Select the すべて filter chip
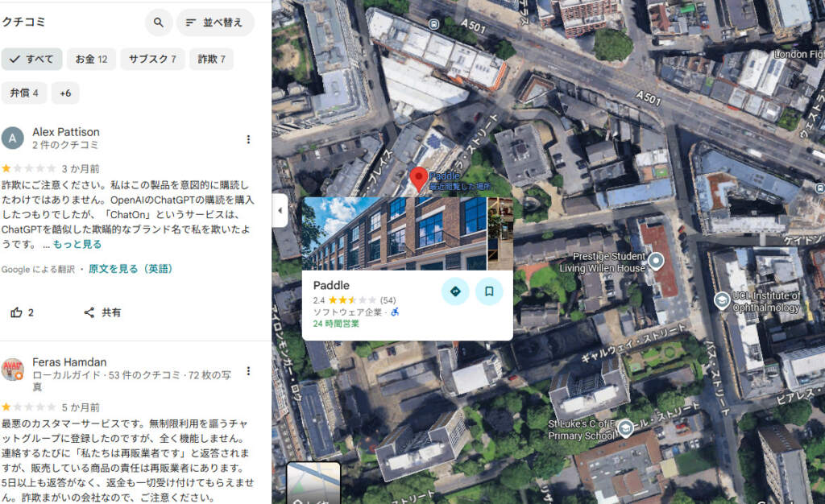The width and height of the screenshot is (825, 504). 31,59
